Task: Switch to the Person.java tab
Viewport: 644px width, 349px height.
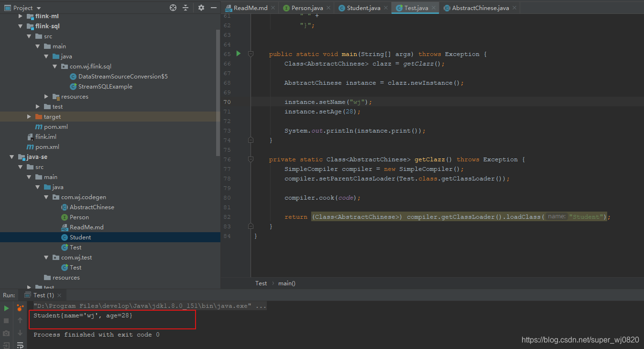Action: coord(306,8)
